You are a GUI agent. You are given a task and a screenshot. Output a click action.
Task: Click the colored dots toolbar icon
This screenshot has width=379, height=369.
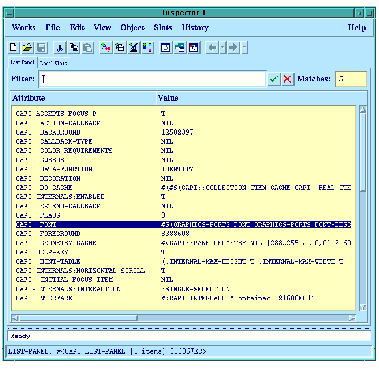(147, 47)
